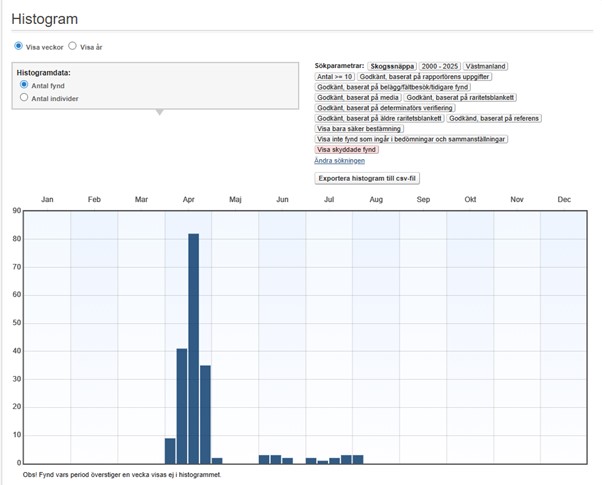Click the "Antal >= 10" filter tag
This screenshot has height=485, width=602.
[334, 76]
